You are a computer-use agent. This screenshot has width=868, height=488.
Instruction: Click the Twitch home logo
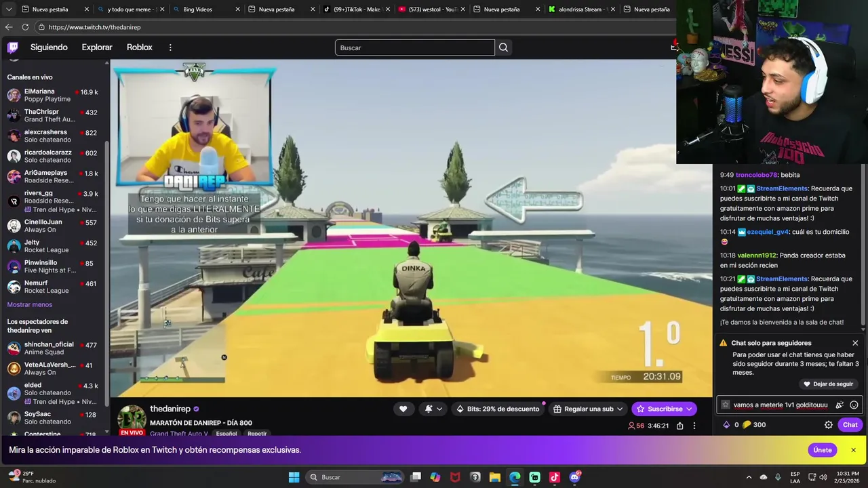[13, 47]
